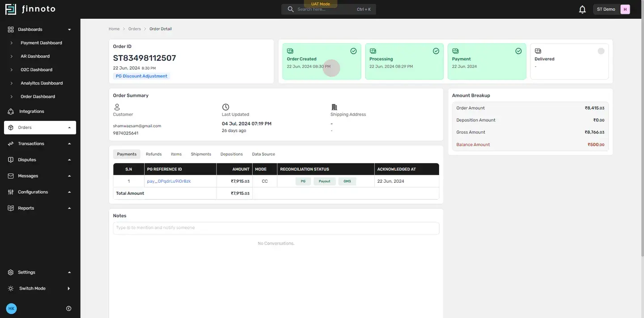Click the finnoto logo icon
This screenshot has width=644, height=318.
(x=11, y=9)
